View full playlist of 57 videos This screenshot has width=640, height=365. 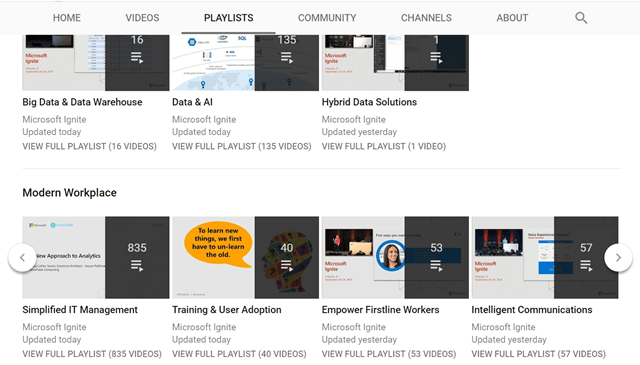click(539, 354)
